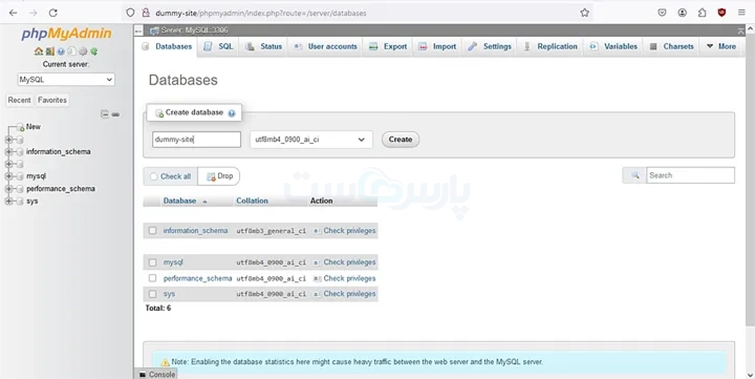Tick the Check all checkbox

[x=154, y=177]
